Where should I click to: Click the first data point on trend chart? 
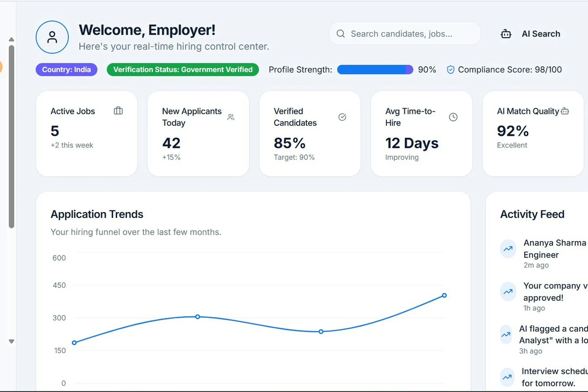[74, 343]
